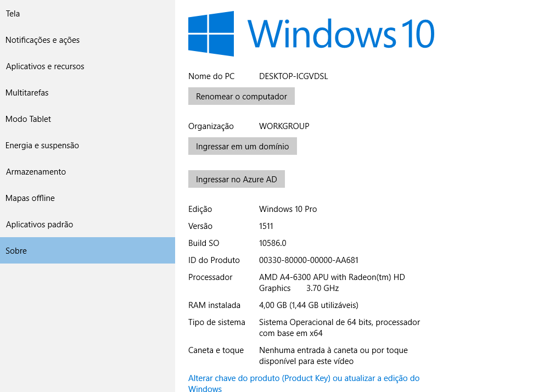Image resolution: width=555 pixels, height=392 pixels.
Task: Click the Processador label
Action: point(210,277)
